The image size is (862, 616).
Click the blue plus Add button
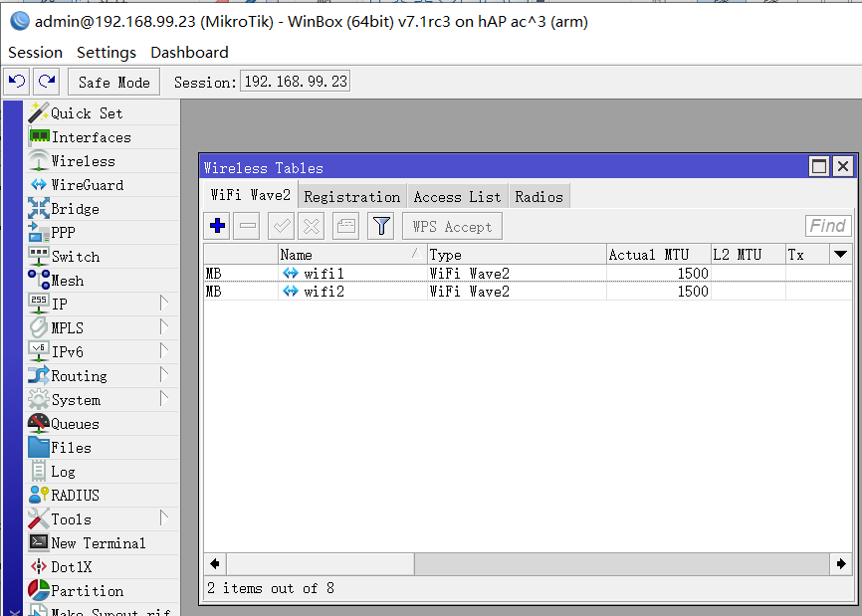pyautogui.click(x=218, y=227)
